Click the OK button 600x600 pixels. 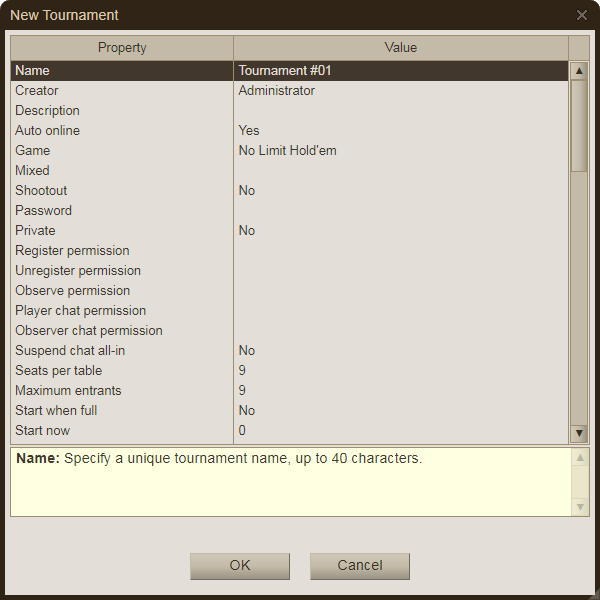point(240,565)
